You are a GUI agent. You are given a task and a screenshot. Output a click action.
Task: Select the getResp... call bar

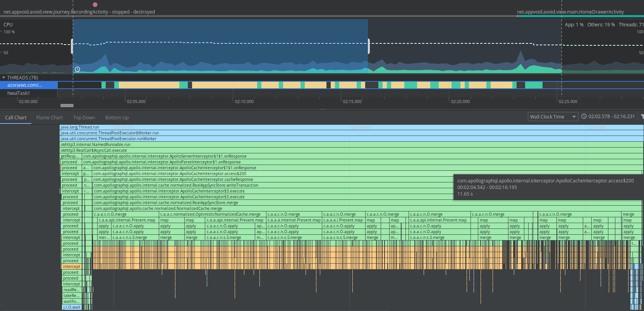(x=70, y=156)
